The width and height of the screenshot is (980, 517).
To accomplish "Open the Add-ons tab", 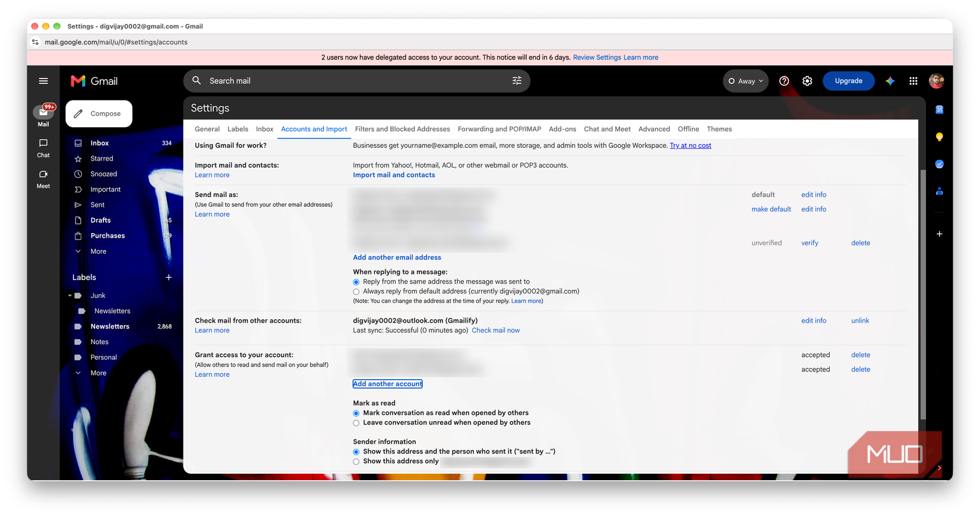I will click(x=562, y=129).
